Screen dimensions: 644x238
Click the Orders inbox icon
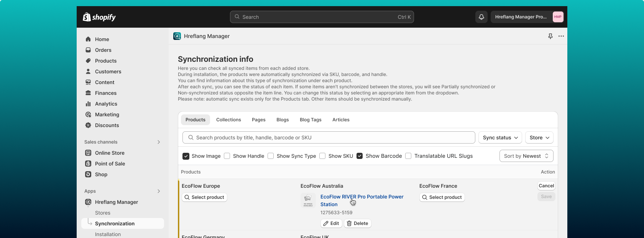point(88,50)
